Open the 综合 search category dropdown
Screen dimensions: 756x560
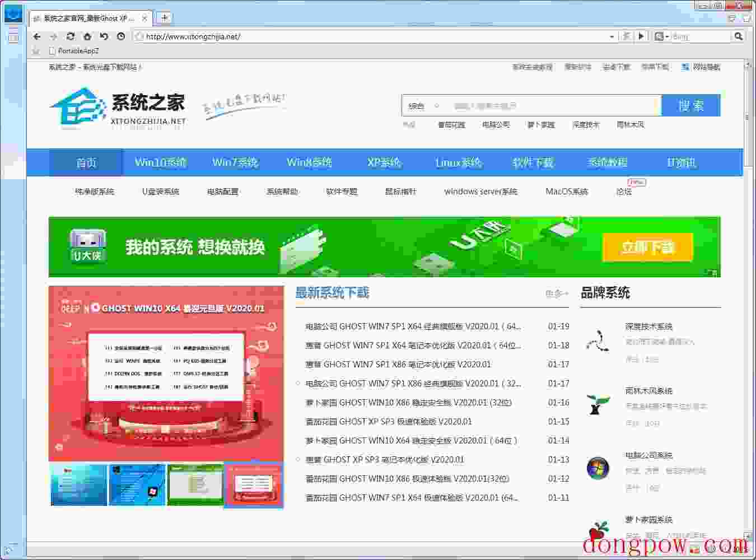423,106
